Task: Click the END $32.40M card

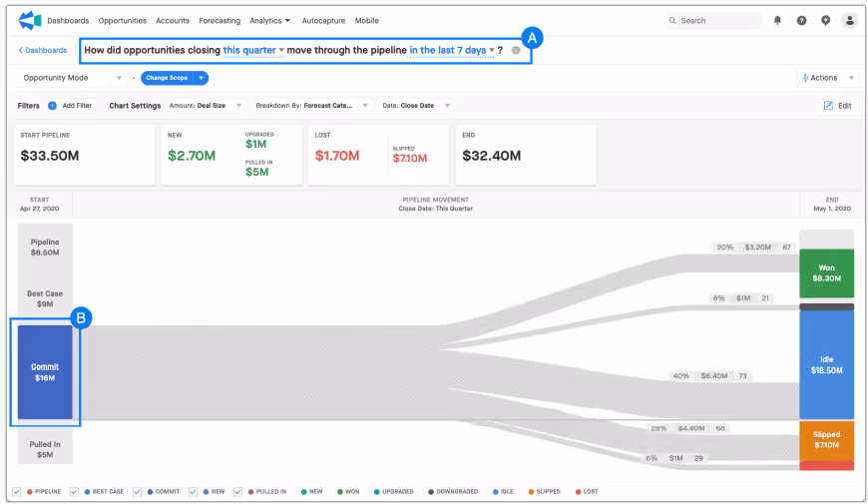Action: pos(526,155)
